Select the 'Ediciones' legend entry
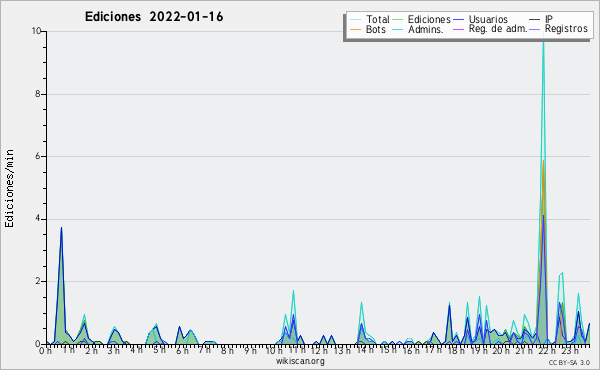The image size is (600, 370). (429, 19)
